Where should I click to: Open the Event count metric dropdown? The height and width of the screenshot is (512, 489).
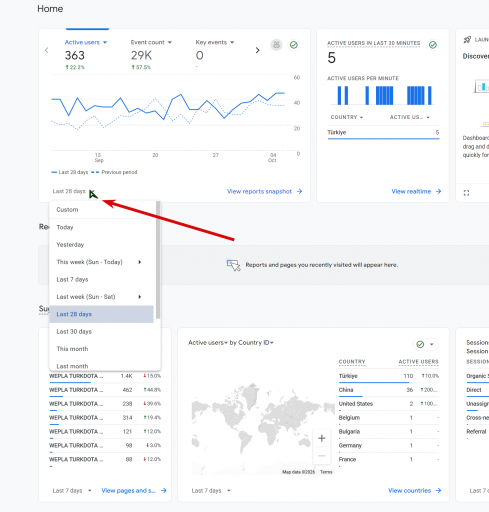pos(151,42)
